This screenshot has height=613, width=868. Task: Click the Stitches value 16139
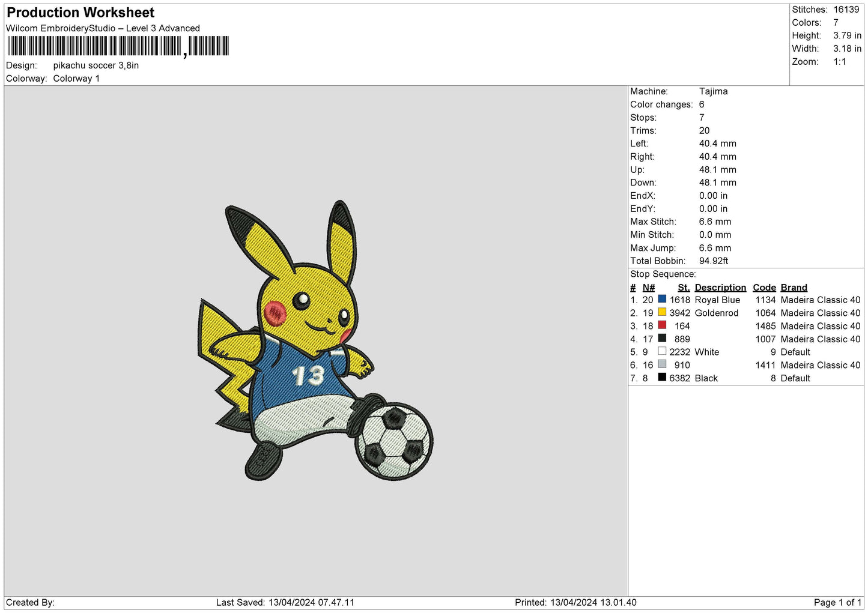[846, 10]
